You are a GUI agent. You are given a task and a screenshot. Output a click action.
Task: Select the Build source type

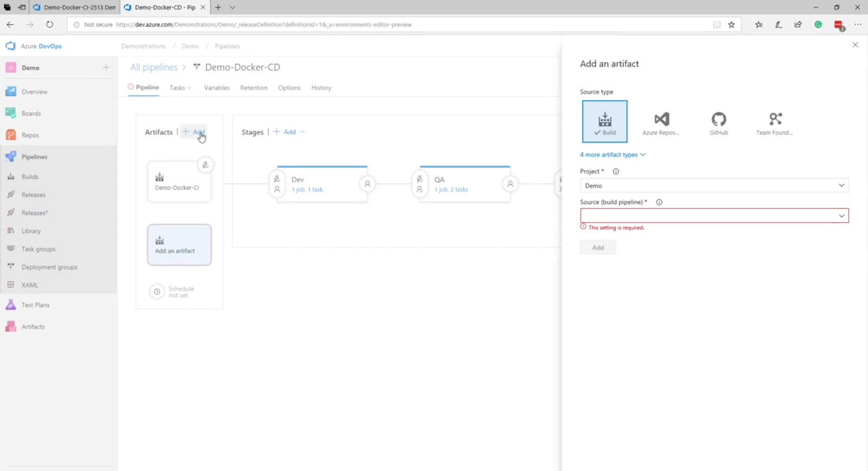(604, 121)
